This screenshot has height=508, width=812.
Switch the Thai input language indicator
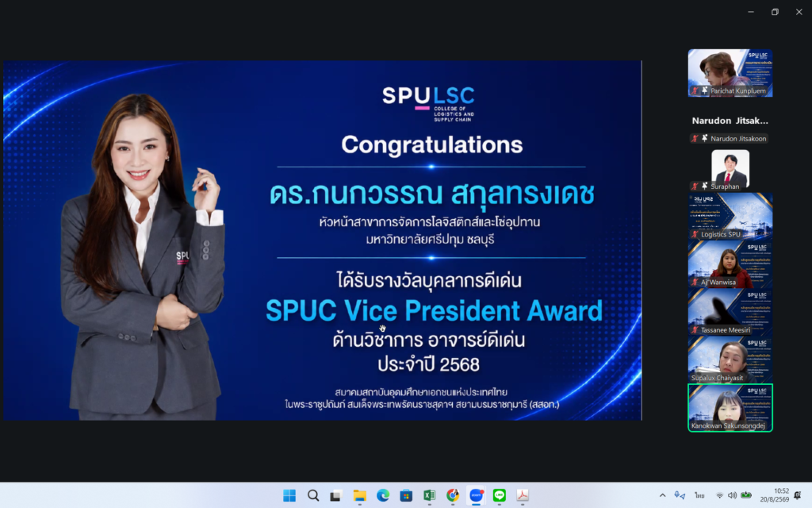tap(699, 495)
